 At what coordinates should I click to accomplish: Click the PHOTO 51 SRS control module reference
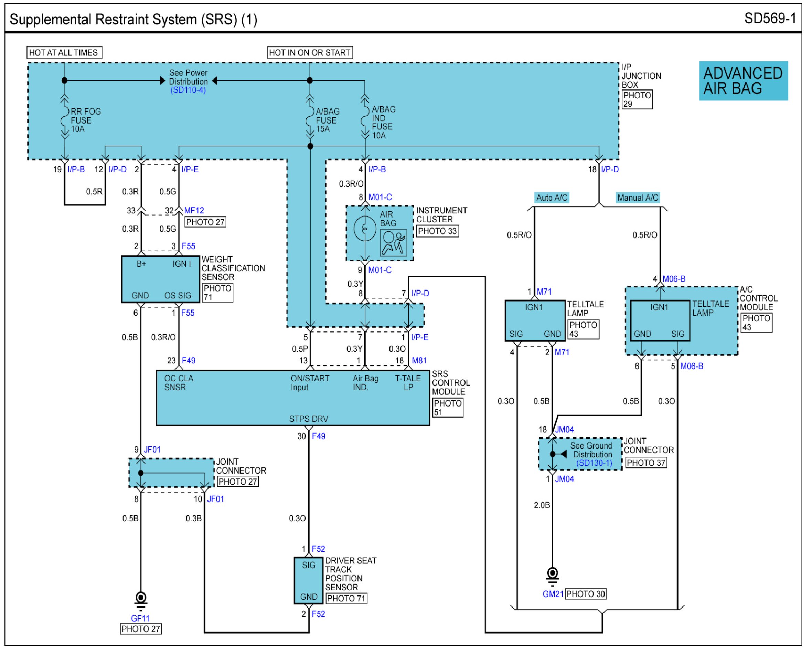[448, 408]
